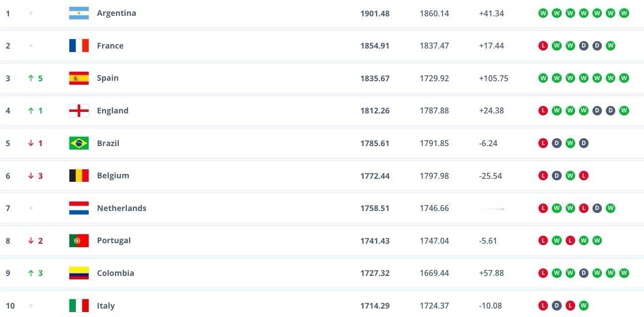Click Colombia's green up-three rank arrow
Image resolution: width=644 pixels, height=317 pixels.
31,273
